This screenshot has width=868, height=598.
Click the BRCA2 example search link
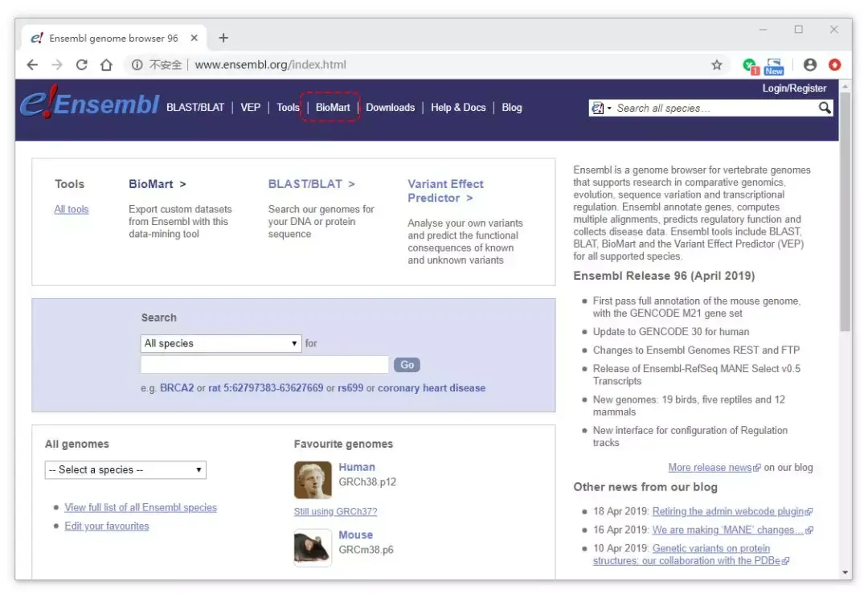177,388
